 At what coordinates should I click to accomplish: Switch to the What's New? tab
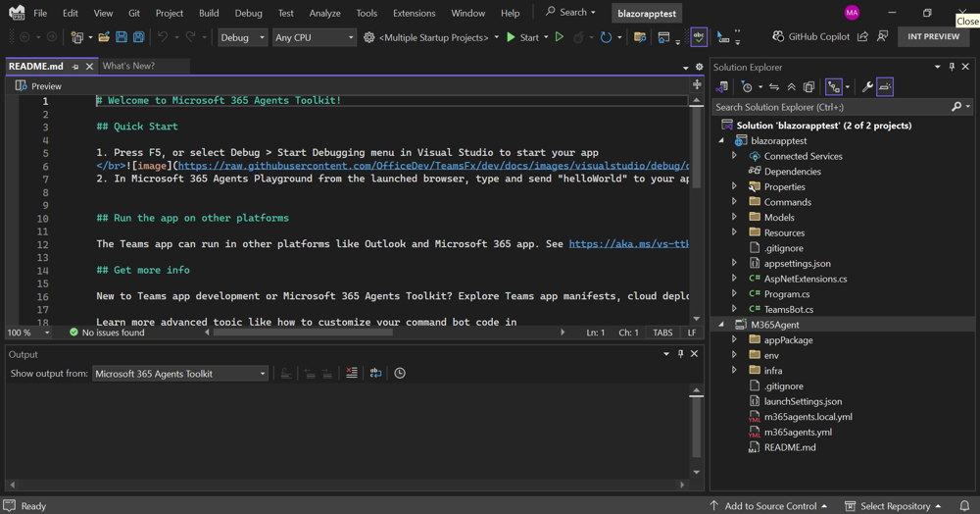(x=128, y=66)
